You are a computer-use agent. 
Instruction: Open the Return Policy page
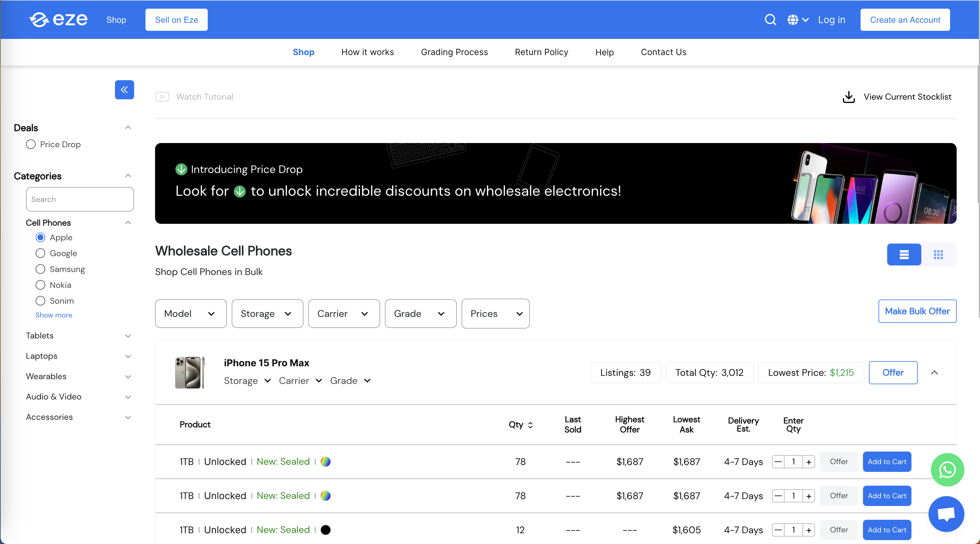point(541,52)
